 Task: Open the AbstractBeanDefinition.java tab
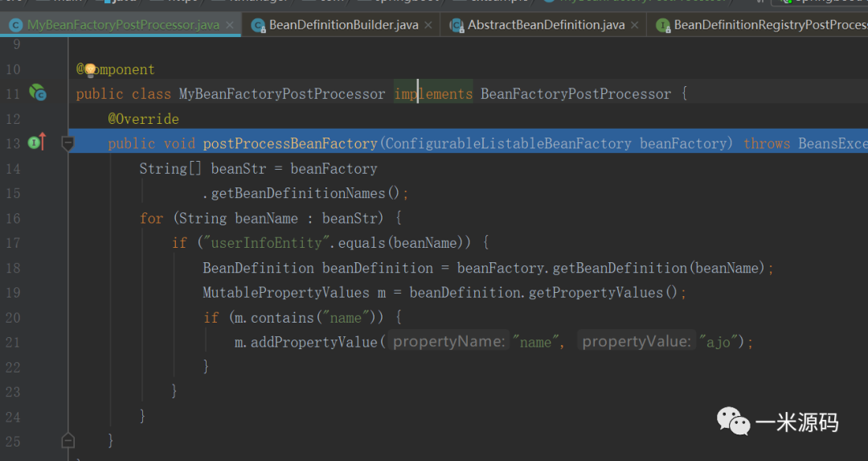tap(546, 25)
